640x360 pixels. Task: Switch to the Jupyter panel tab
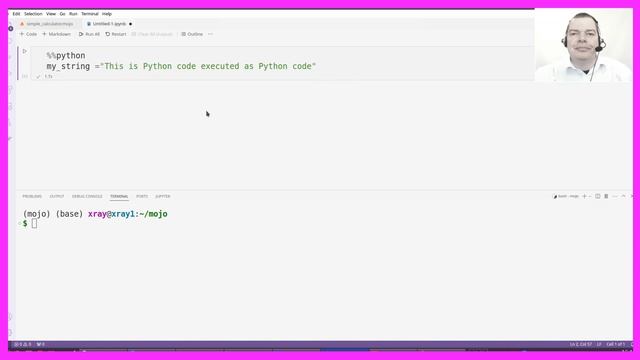(x=163, y=196)
